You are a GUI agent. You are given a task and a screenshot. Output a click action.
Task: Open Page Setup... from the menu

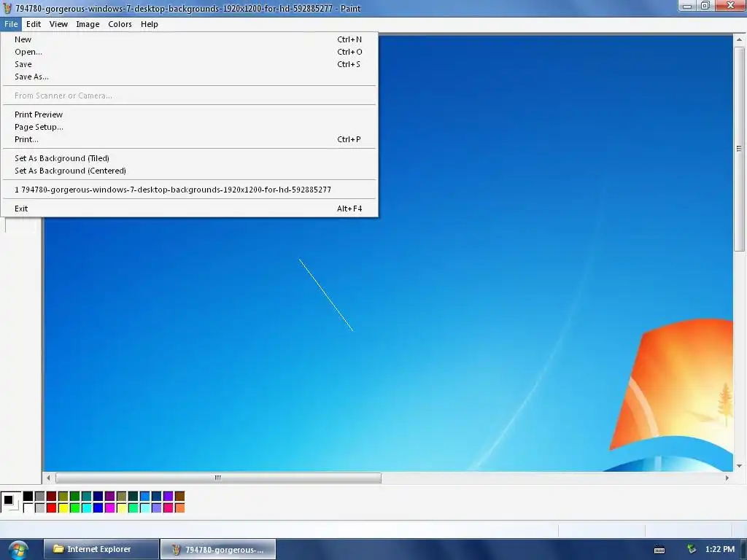click(x=189, y=127)
